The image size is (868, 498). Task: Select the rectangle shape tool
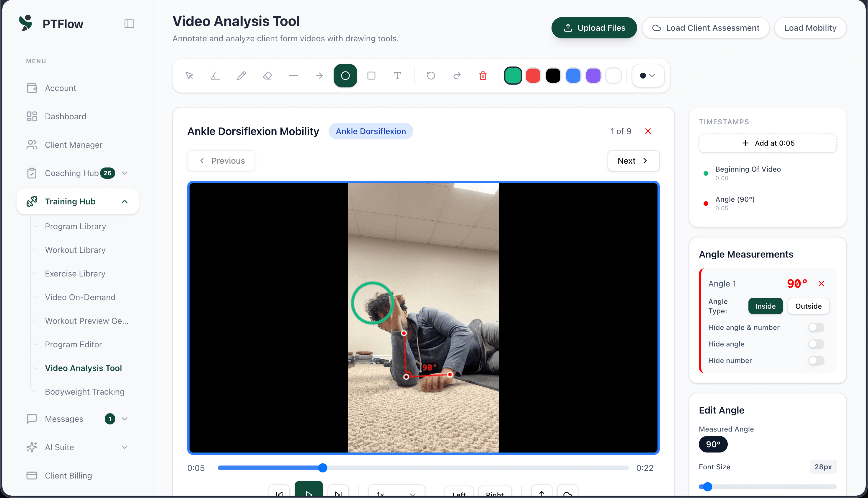coord(371,76)
